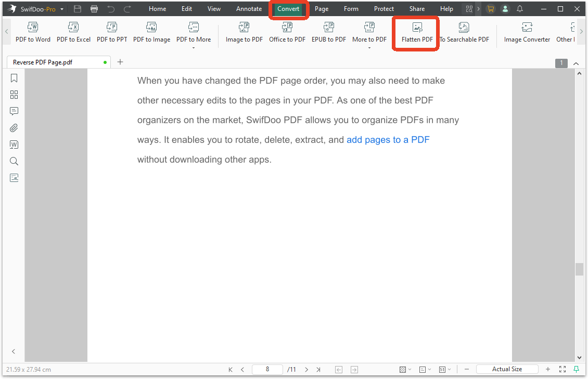Enter full screen mode
The height and width of the screenshot is (379, 588).
(x=563, y=369)
